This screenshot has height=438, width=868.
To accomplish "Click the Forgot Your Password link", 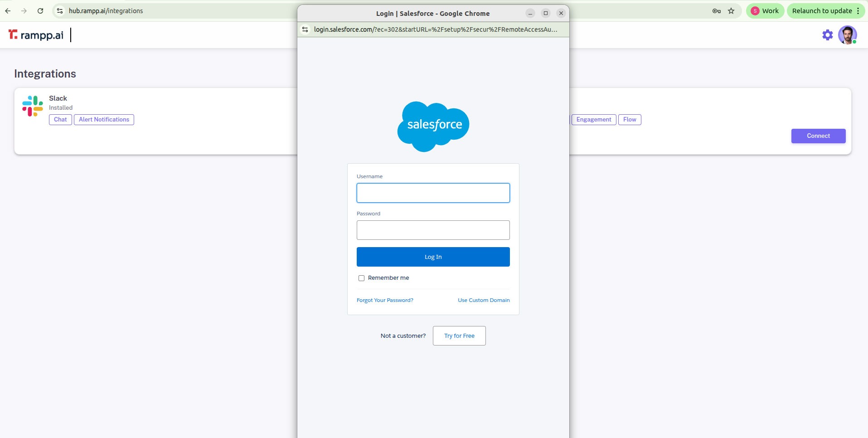I will [x=385, y=300].
